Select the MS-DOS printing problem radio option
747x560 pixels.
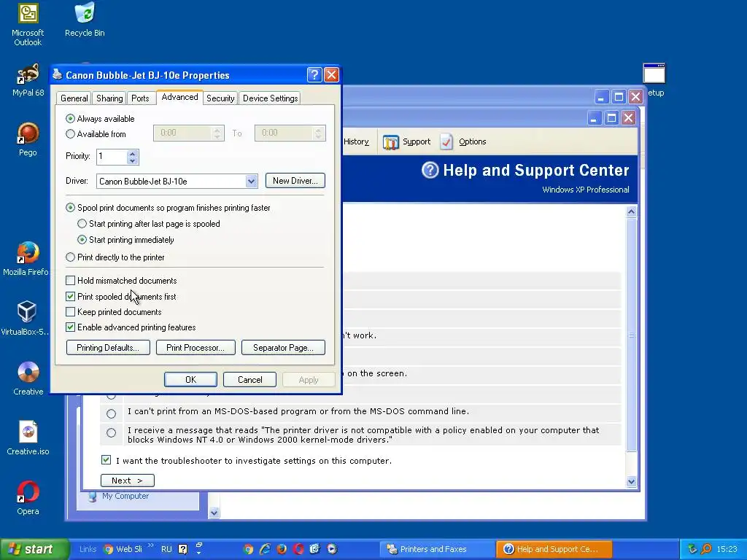click(x=111, y=413)
